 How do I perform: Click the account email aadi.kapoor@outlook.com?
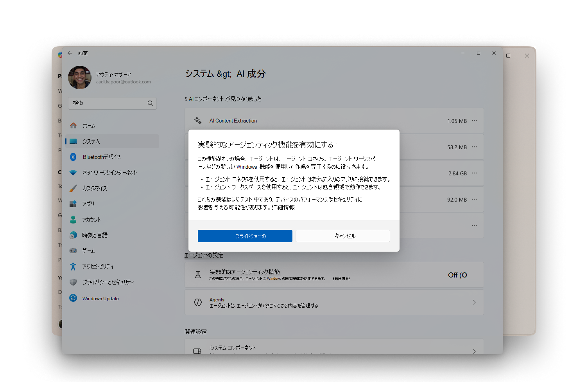(x=124, y=82)
